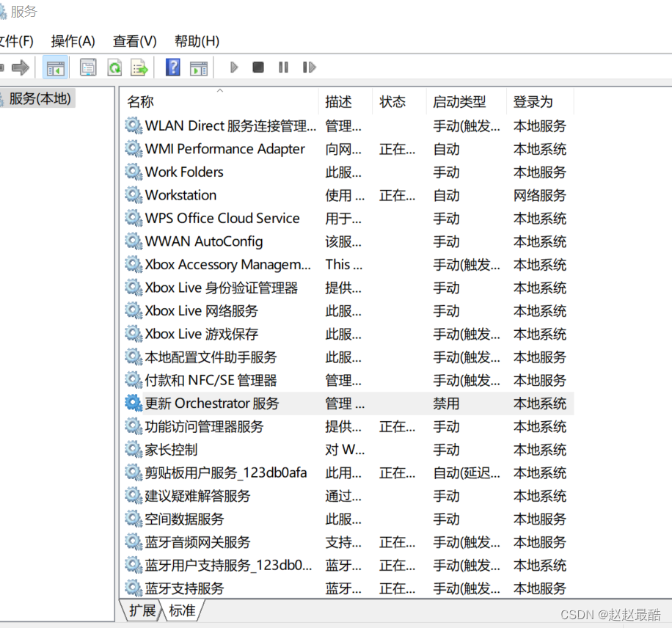Screen dimensions: 672x628
Task: Open the 查看(V) menu
Action: point(134,41)
